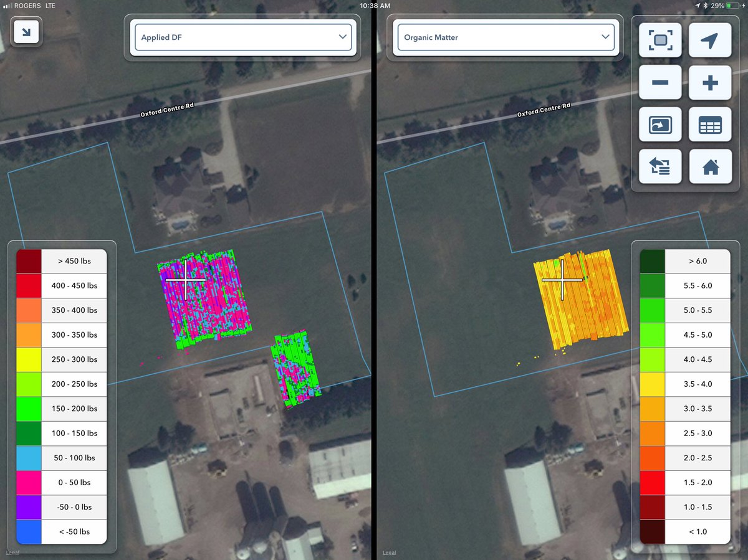Viewport: 748px width, 560px height.
Task: Tap the collapse arrow button on left map
Action: click(x=26, y=31)
